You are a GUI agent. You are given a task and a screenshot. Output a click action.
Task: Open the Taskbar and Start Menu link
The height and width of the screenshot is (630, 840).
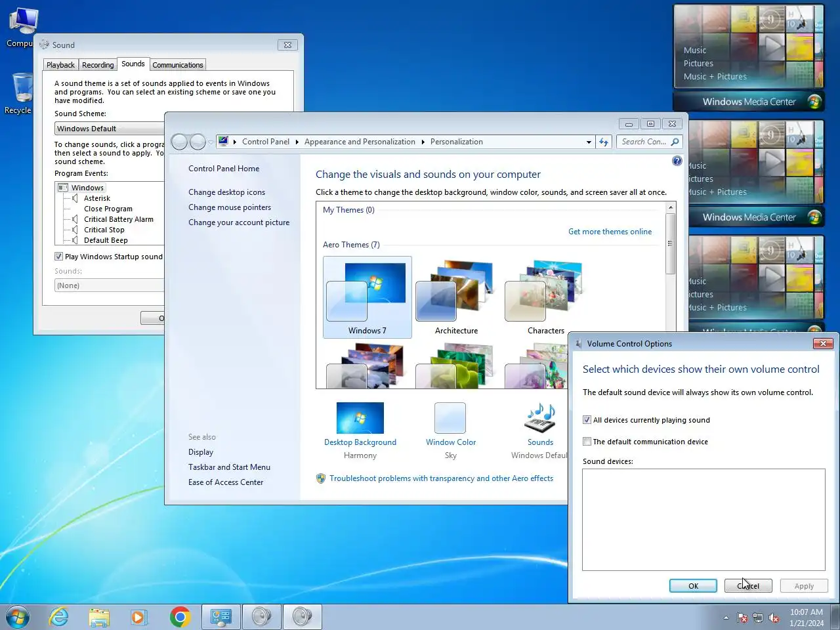[229, 467]
